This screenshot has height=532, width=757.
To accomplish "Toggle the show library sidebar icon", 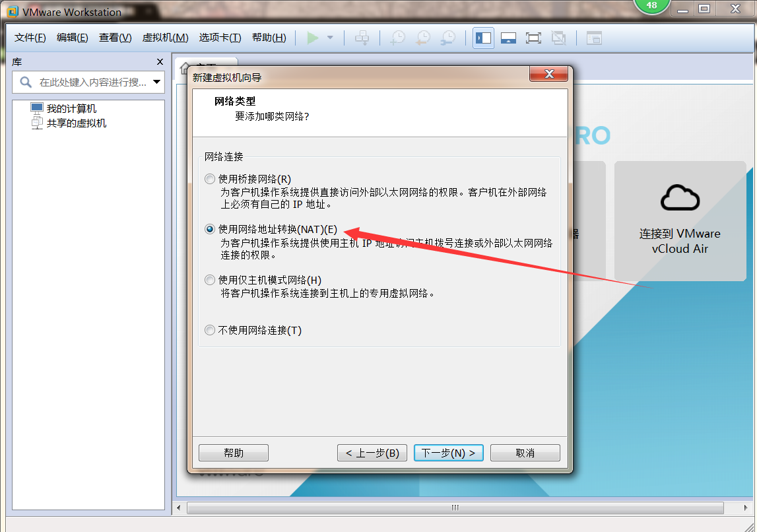I will coord(483,38).
